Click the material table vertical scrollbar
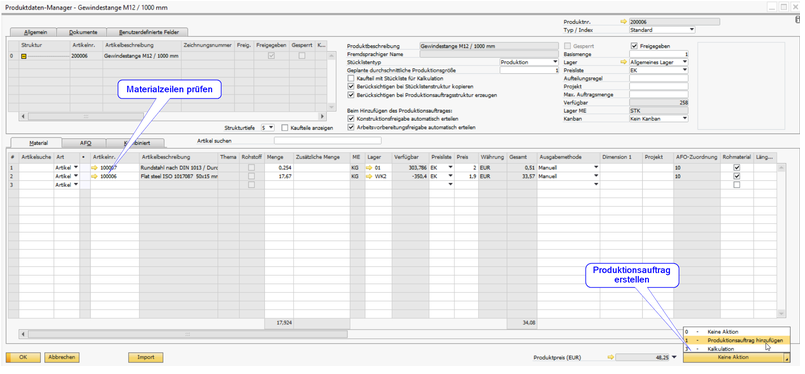Screen dimensions: 805x374 point(781,240)
